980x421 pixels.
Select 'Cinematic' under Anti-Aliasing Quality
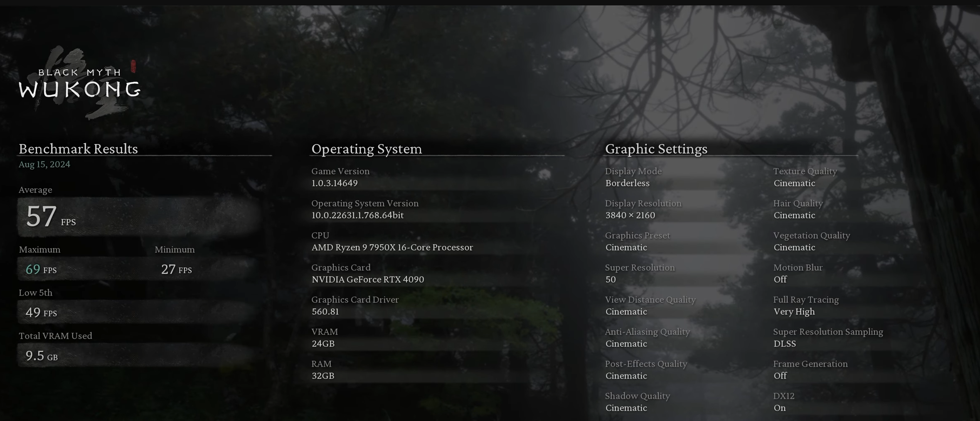[626, 344]
